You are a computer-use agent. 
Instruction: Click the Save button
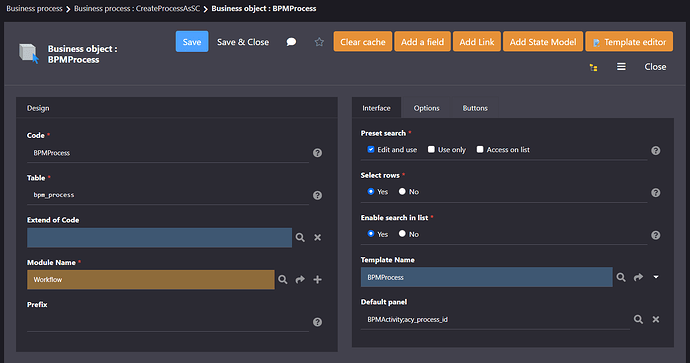(192, 42)
